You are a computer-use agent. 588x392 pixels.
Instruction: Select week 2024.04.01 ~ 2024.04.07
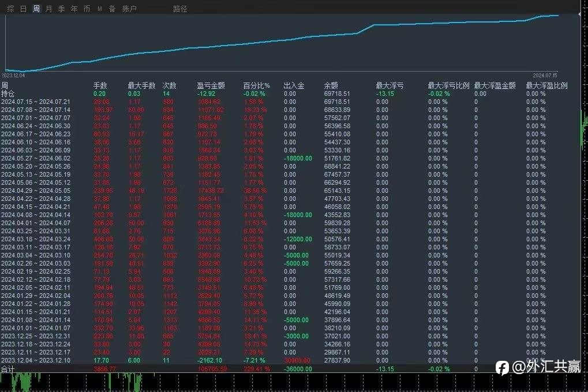pos(35,223)
